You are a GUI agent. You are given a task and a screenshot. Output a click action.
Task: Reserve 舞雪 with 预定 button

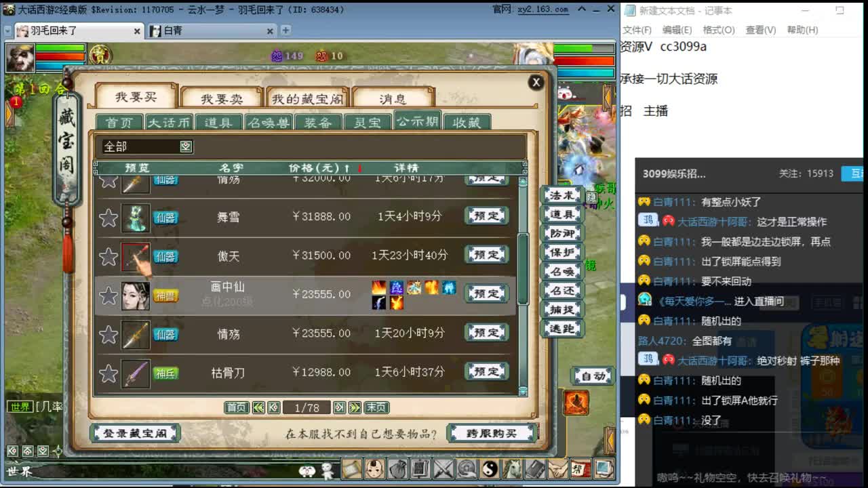[487, 216]
